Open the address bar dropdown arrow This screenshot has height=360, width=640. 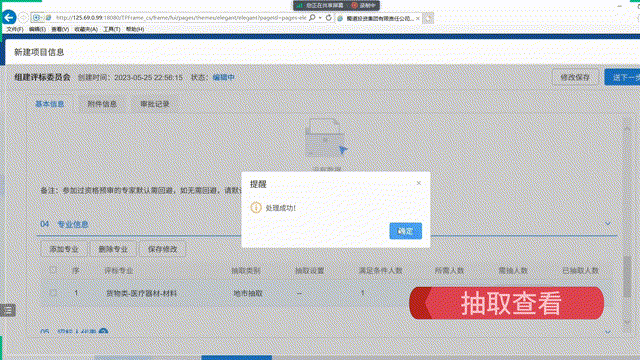[x=320, y=18]
